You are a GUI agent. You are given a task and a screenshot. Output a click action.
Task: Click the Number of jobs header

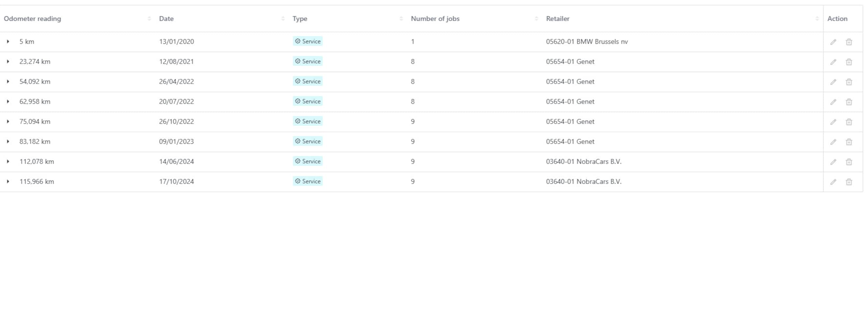click(x=435, y=19)
